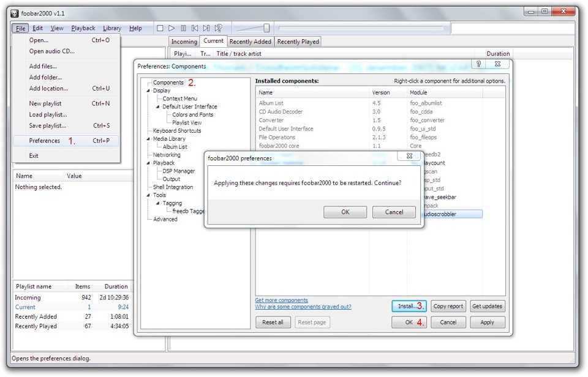Skip to the next track
Image resolution: width=588 pixels, height=377 pixels.
click(x=206, y=28)
